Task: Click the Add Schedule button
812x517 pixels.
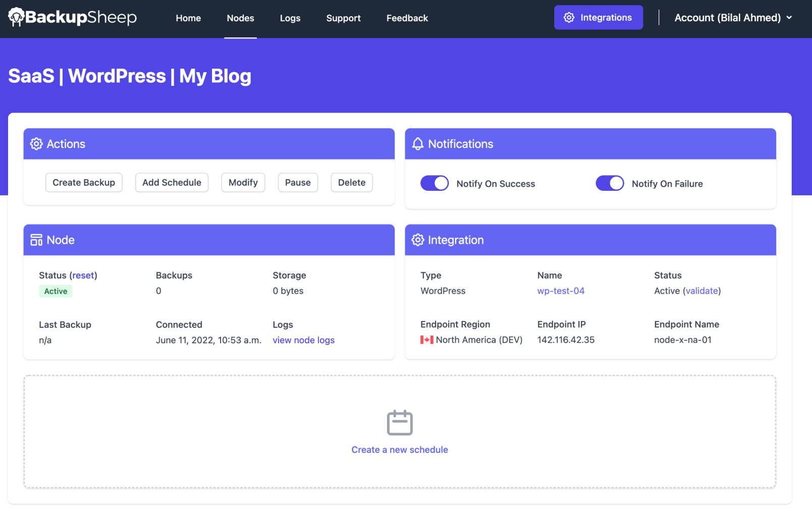Action: 172,182
